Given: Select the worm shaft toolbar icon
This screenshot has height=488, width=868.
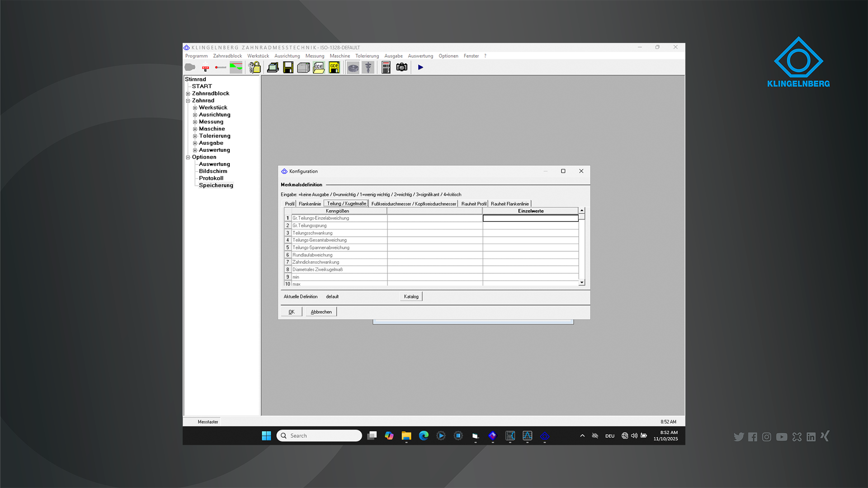Looking at the screenshot, I should (x=368, y=67).
